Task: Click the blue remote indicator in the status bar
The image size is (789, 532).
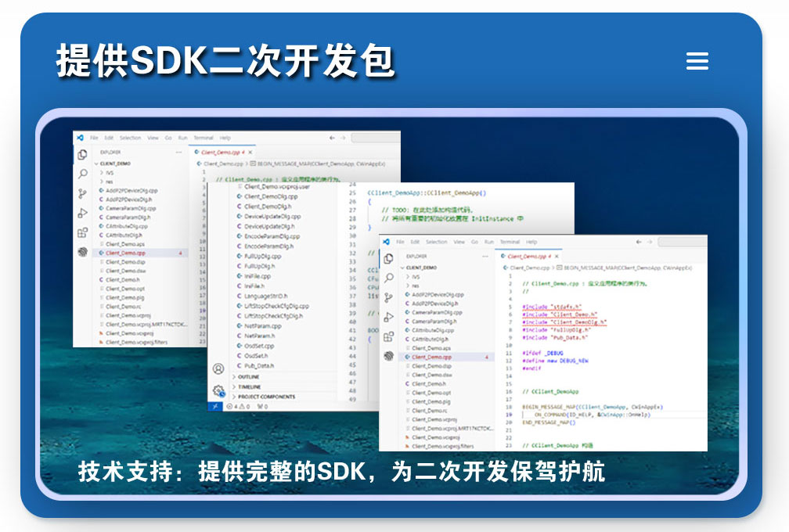Action: click(214, 406)
